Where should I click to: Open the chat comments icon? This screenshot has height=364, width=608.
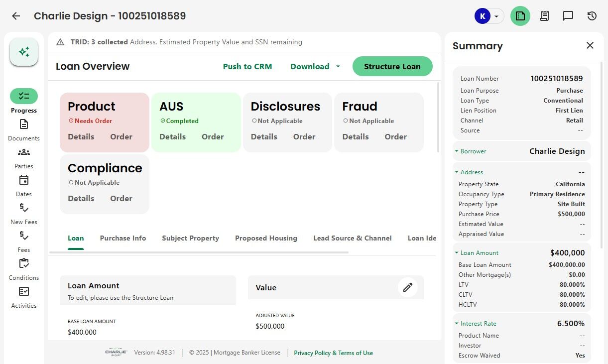click(568, 16)
